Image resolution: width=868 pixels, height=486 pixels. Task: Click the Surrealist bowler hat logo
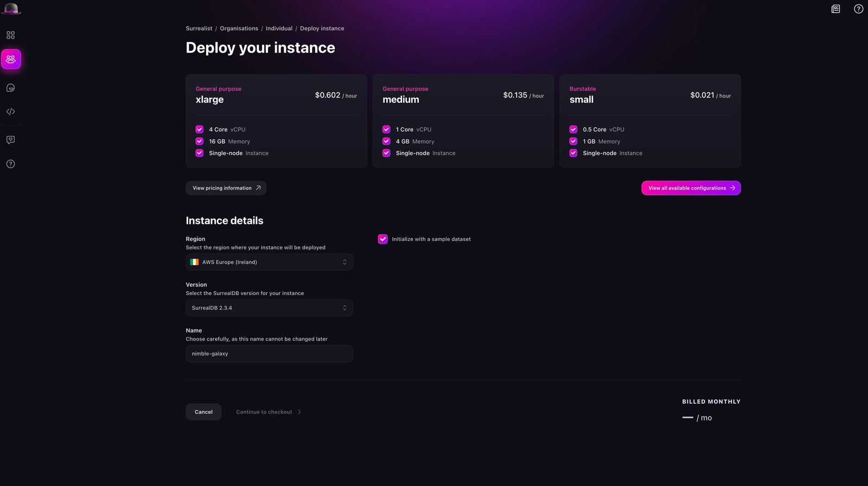coord(11,9)
